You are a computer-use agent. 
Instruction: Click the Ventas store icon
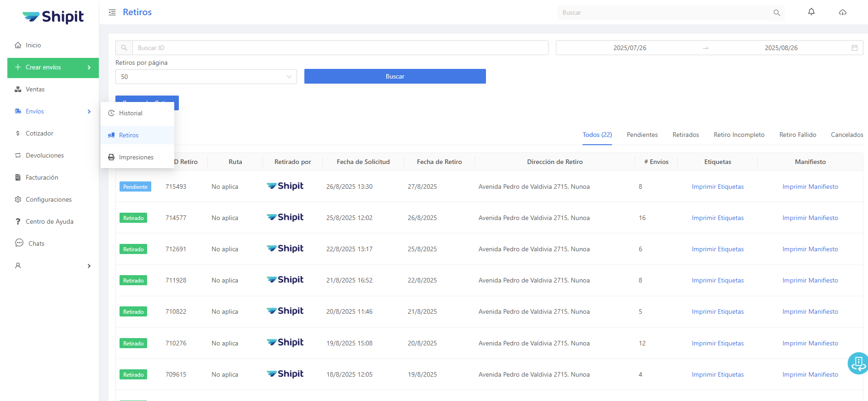coord(18,89)
